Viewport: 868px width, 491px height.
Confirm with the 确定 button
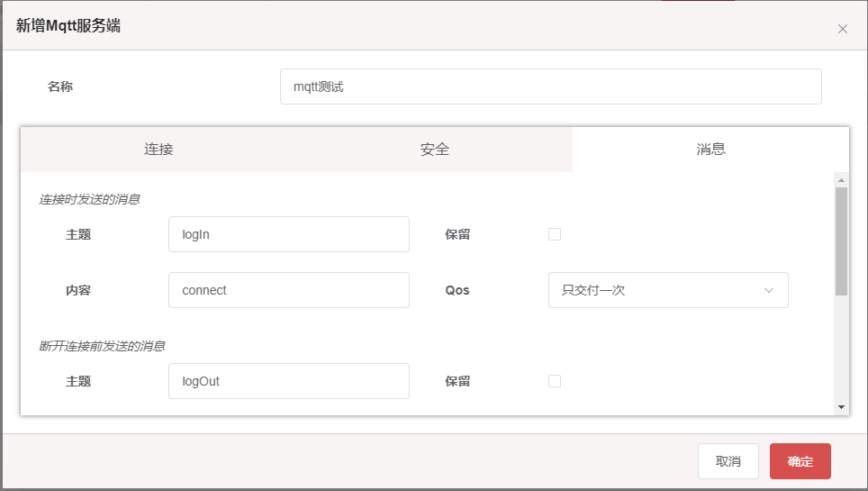[x=800, y=461]
